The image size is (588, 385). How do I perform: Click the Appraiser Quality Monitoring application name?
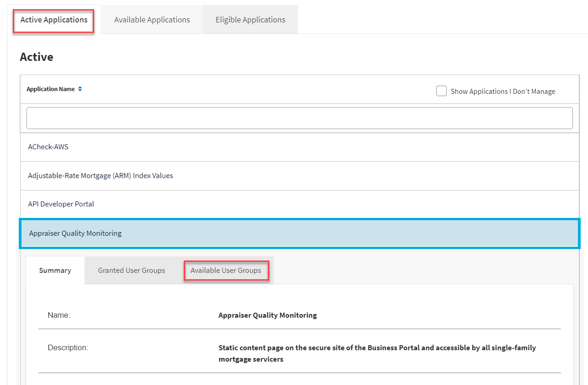75,233
